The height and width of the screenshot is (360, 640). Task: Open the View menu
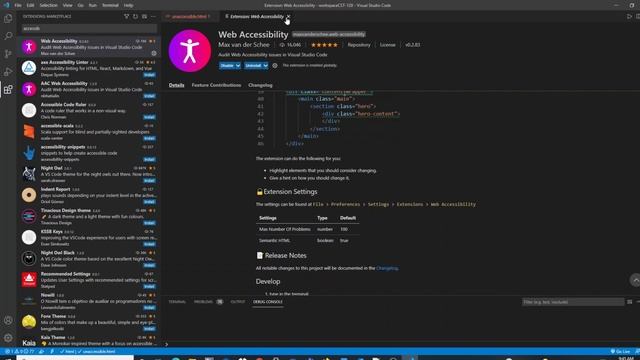[68, 5]
